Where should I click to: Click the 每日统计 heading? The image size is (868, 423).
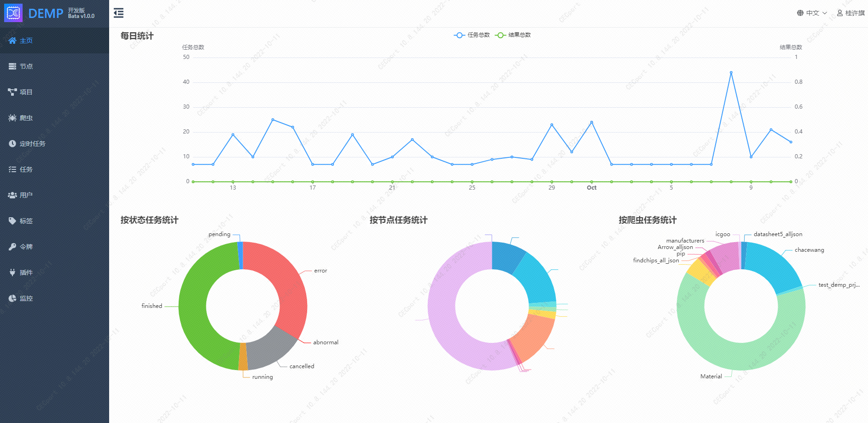137,36
